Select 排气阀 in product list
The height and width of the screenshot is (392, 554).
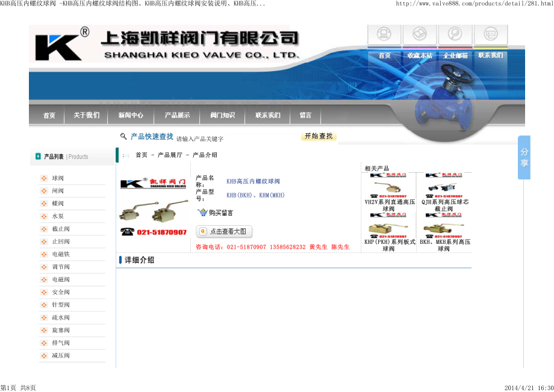61,343
